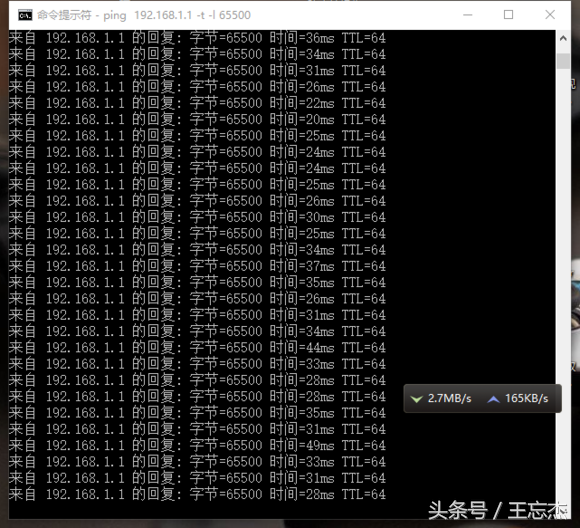Click the title text 'ping 192.168.1.1 -t -l 65500'
Viewport: 580px width, 528px height.
point(177,16)
